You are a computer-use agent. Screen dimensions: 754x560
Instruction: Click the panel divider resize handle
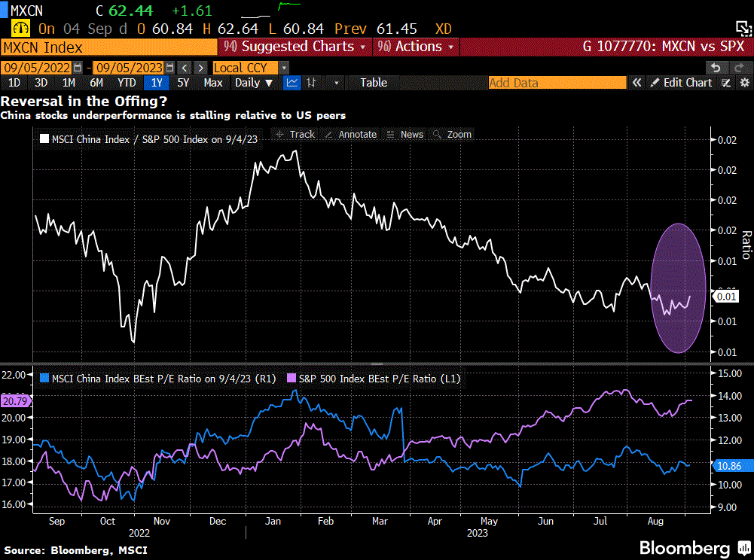[x=377, y=364]
